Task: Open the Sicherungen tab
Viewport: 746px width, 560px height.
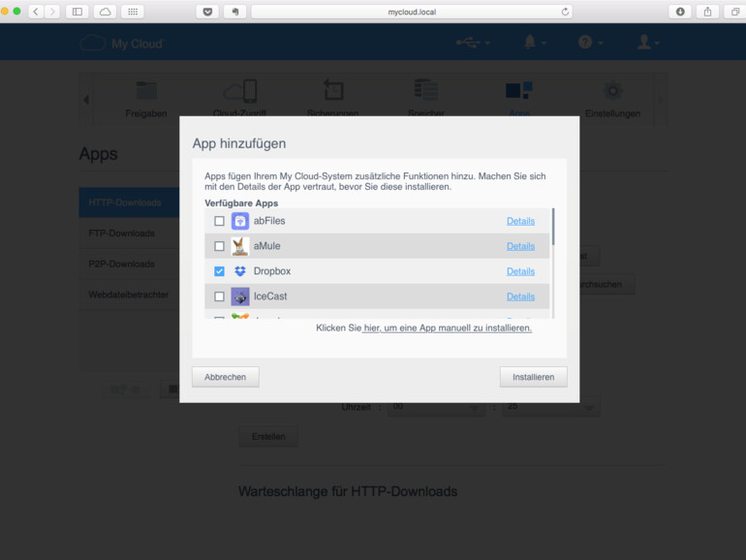Action: click(x=333, y=100)
